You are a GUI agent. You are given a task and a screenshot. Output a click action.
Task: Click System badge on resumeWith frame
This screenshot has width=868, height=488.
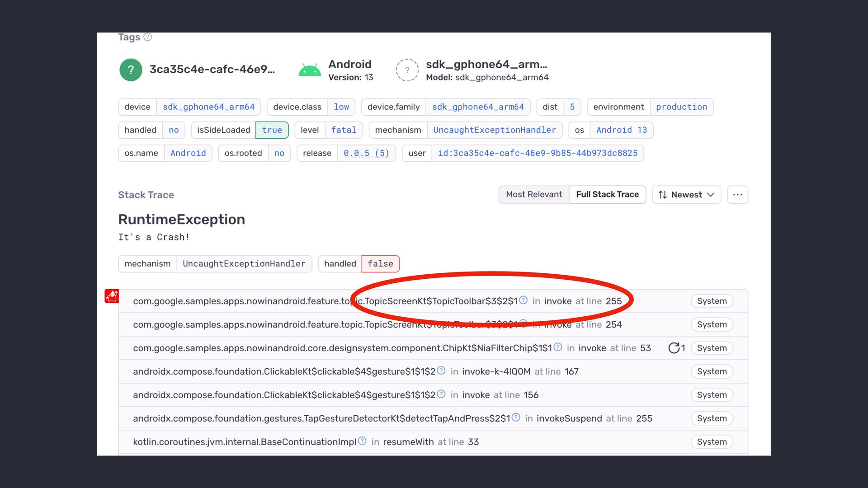tap(712, 442)
